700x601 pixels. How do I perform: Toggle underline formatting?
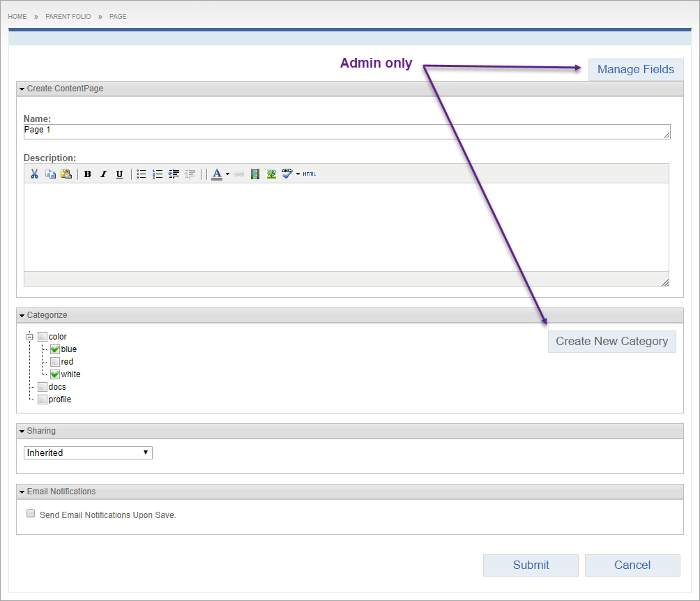119,174
